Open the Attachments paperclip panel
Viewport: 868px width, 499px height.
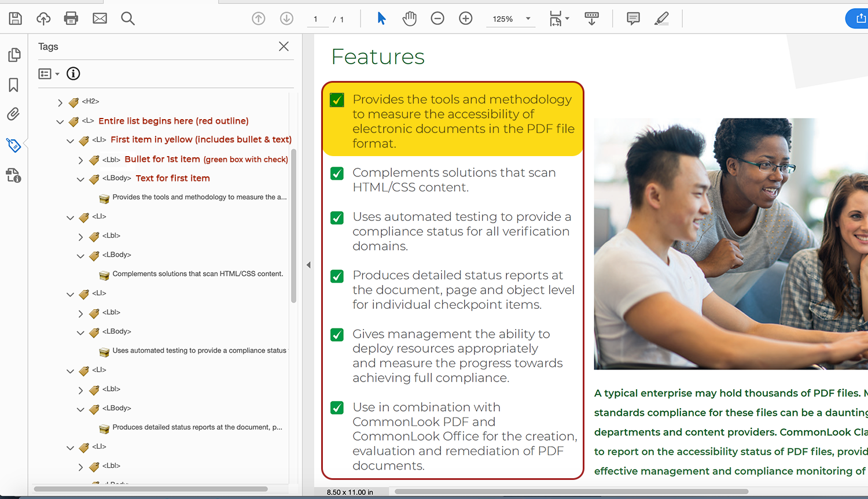14,114
